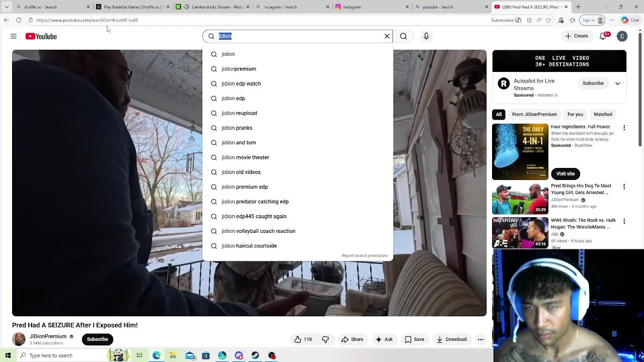Screen dimensions: 644x362
Task: Open the account avatar labeled C
Action: click(x=622, y=36)
